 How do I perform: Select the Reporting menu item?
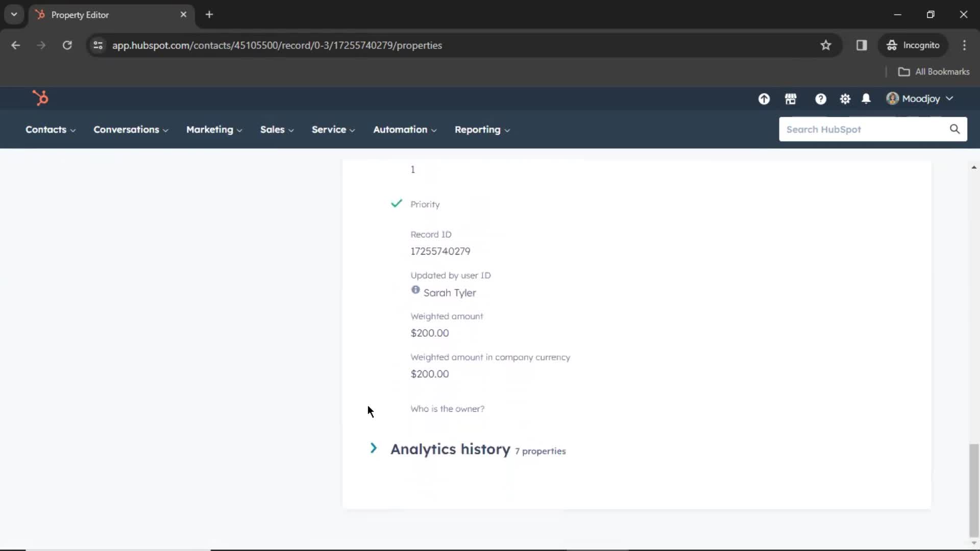[x=477, y=129]
